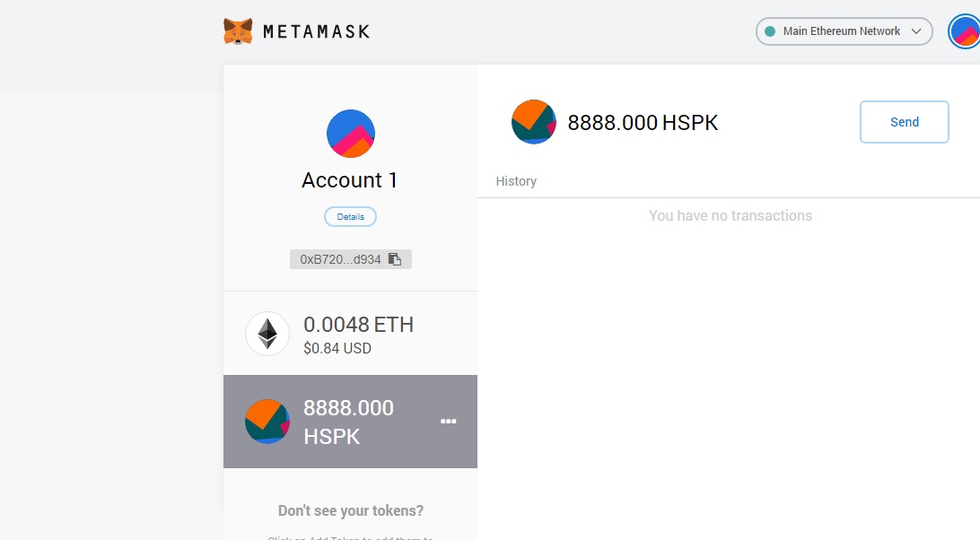Select the 0.0048 ETH balance row
Viewport: 980px width, 540px height.
358,334
